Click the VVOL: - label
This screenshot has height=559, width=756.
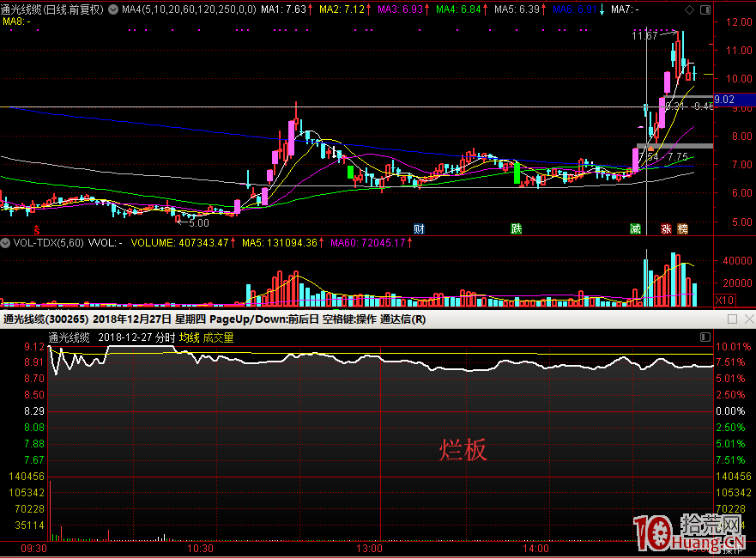point(105,243)
